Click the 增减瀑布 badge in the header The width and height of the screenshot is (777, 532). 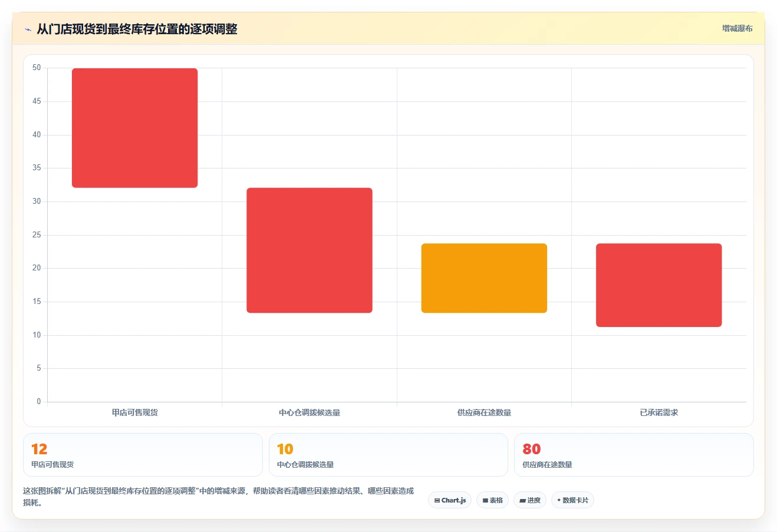pyautogui.click(x=738, y=28)
